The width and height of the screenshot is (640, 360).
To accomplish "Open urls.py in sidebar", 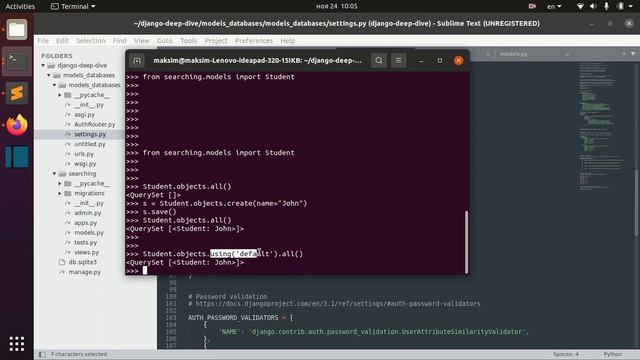I will click(84, 154).
